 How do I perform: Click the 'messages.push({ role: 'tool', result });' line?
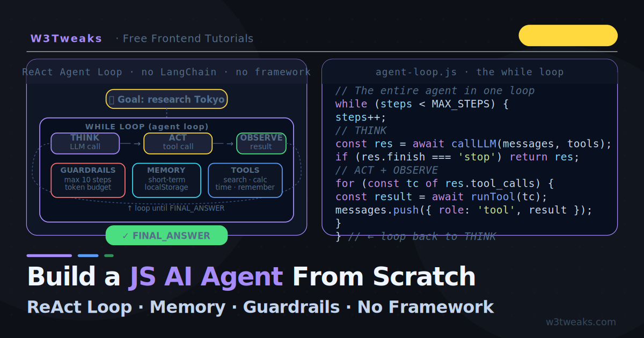[x=464, y=210]
